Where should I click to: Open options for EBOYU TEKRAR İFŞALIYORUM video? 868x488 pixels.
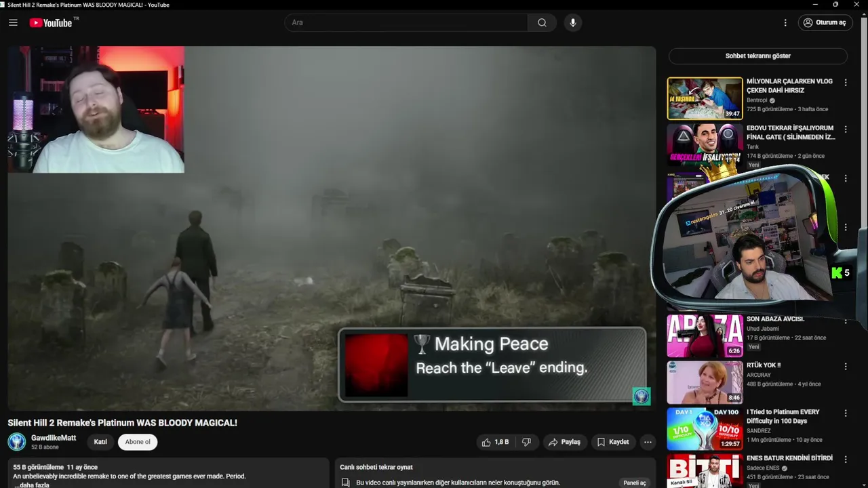click(x=846, y=129)
